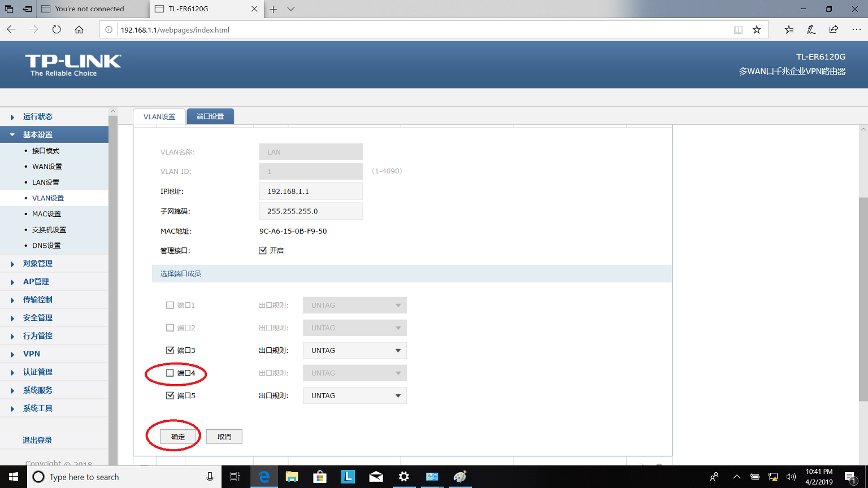The height and width of the screenshot is (488, 868).
Task: Click inside the IP地址 input field
Action: pyautogui.click(x=310, y=191)
